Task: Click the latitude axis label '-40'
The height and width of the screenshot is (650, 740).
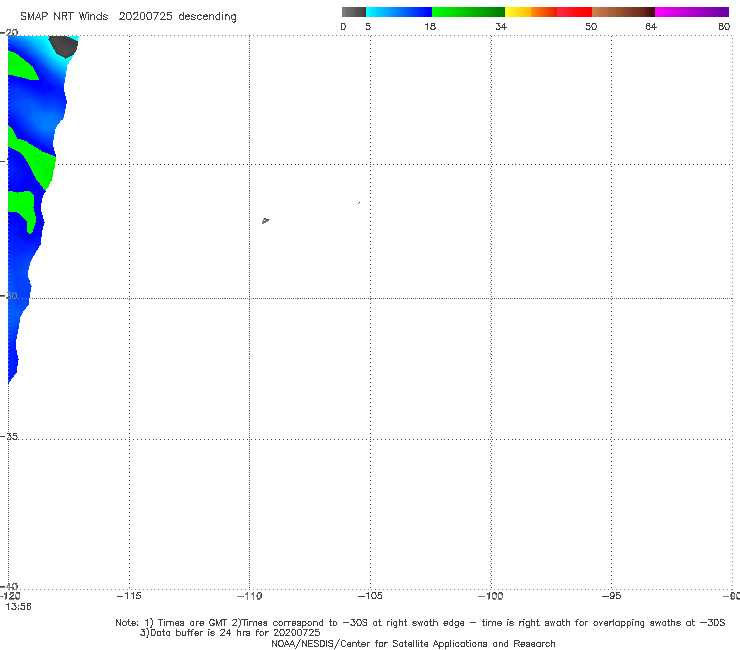Action: point(9,586)
